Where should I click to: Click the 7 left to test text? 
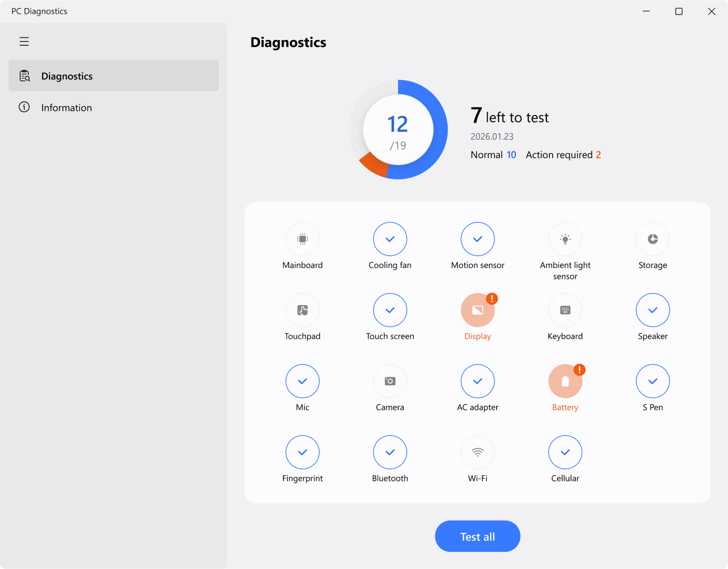[509, 116]
